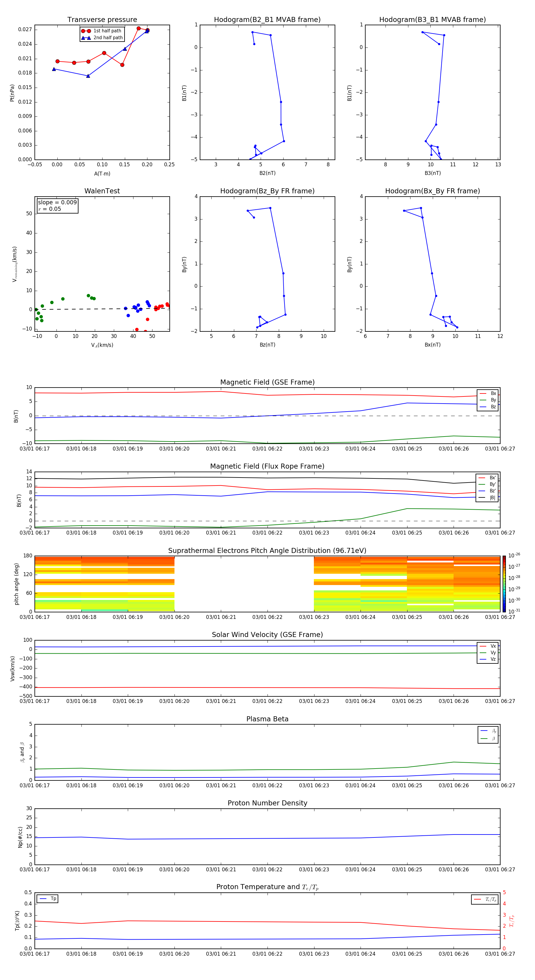Click Vy legend entry in velocity plot
The width and height of the screenshot is (535, 980).
pyautogui.click(x=488, y=652)
